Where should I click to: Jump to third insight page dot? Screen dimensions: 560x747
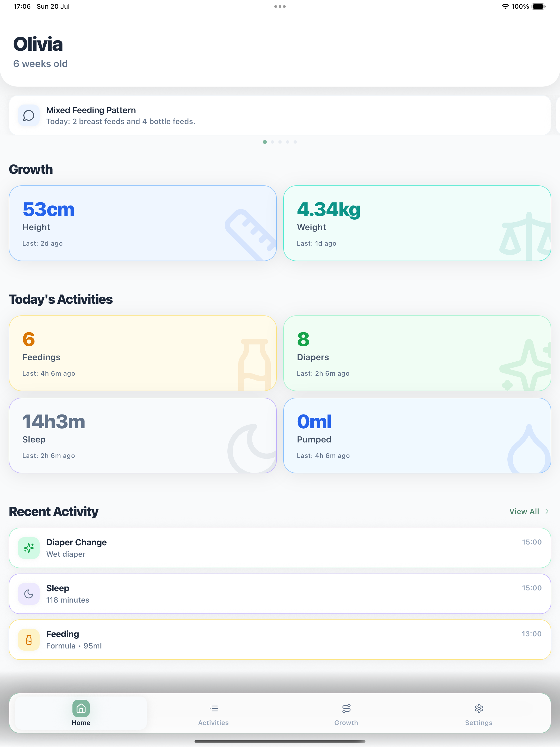click(280, 142)
